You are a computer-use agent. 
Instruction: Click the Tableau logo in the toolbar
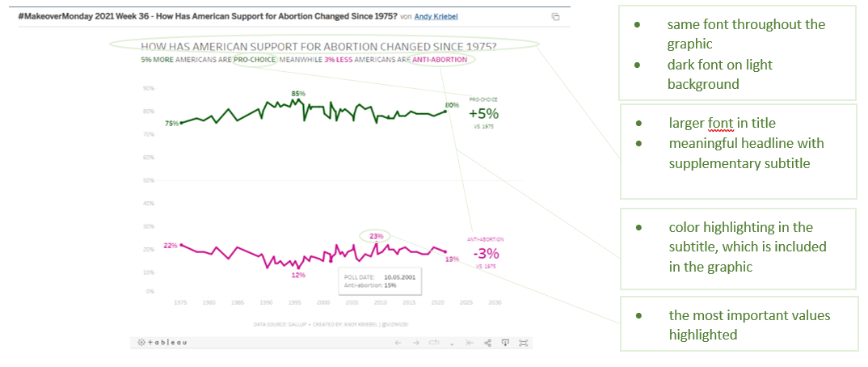coord(162,343)
